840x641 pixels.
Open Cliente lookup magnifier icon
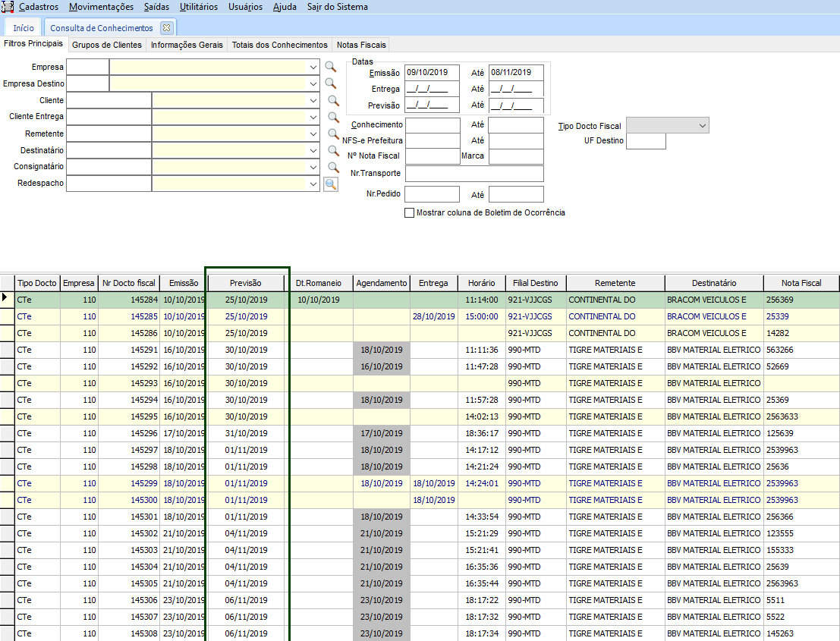[333, 100]
